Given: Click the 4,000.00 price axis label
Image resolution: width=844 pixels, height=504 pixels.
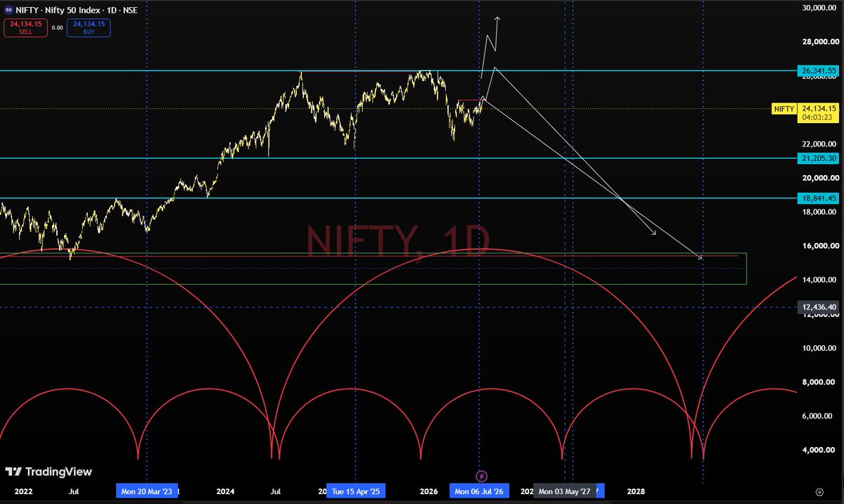Looking at the screenshot, I should (x=820, y=450).
